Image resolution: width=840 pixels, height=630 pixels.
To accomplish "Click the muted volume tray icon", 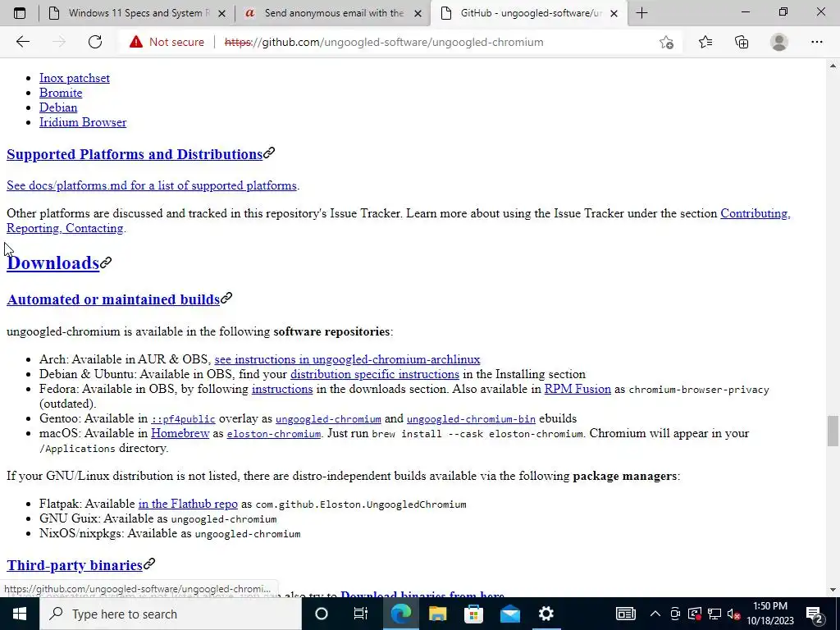I will [734, 614].
